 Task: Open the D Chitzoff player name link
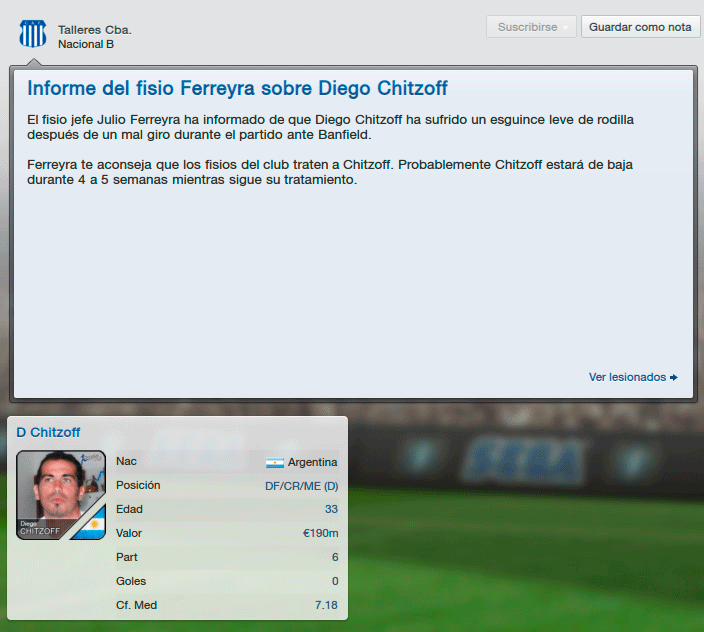point(48,432)
